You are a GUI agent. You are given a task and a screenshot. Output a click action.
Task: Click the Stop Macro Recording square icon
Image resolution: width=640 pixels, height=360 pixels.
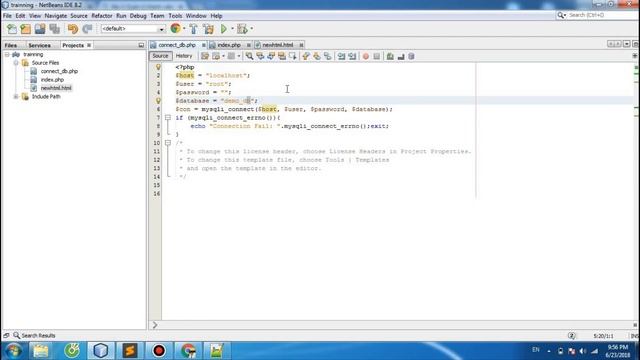pos(377,56)
